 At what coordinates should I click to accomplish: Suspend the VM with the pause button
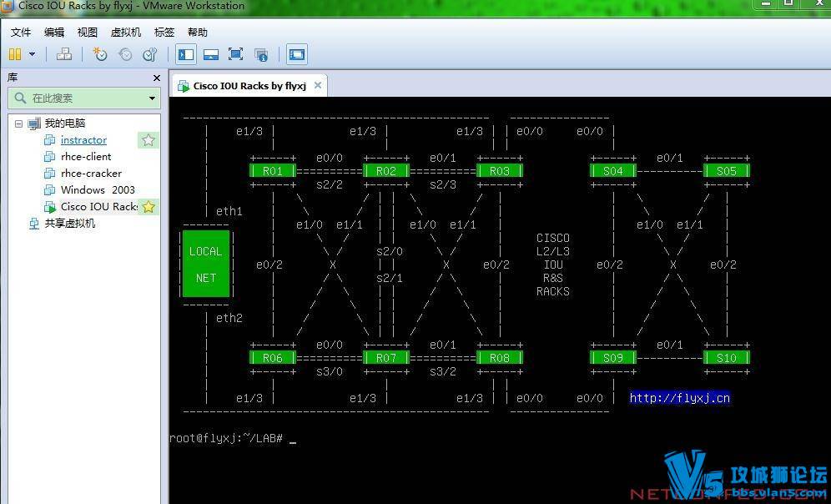pyautogui.click(x=15, y=54)
